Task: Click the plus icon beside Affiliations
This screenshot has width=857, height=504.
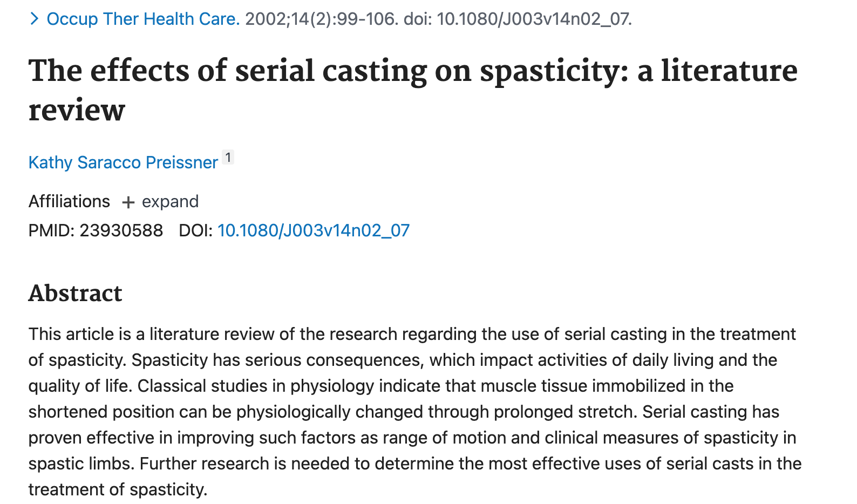Action: click(x=128, y=202)
